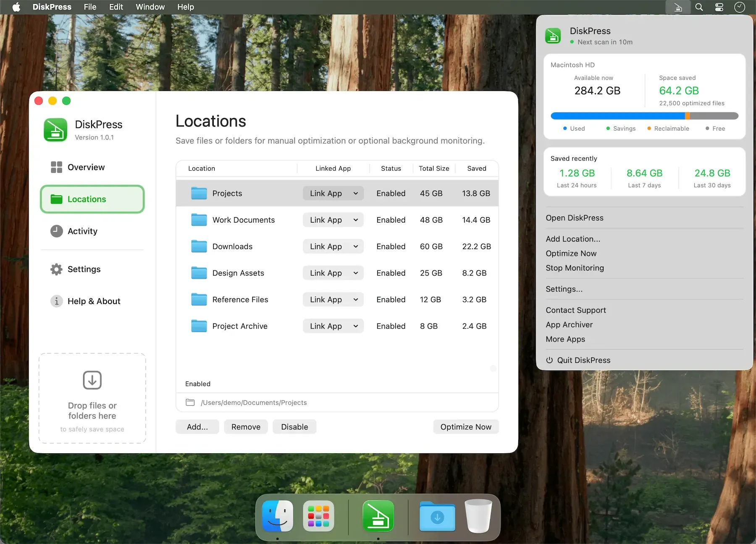The width and height of the screenshot is (756, 544).
Task: Click the DiskPress icon in the Dock
Action: (378, 516)
